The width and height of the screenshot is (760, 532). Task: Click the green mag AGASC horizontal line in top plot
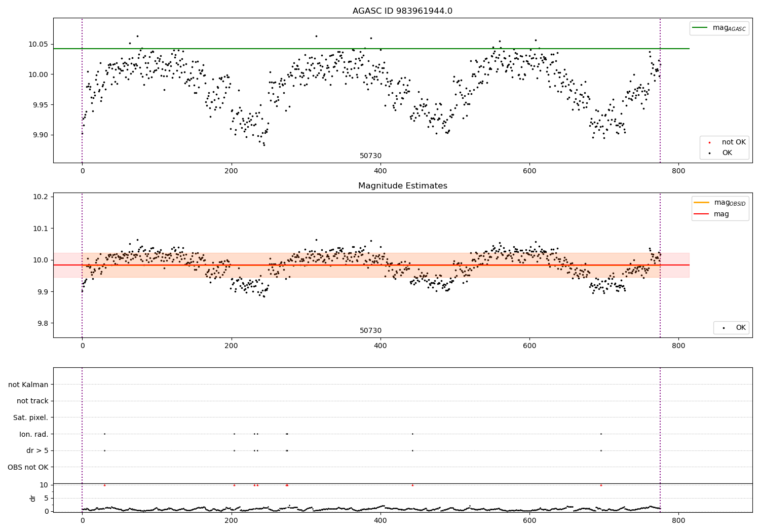[x=371, y=49]
